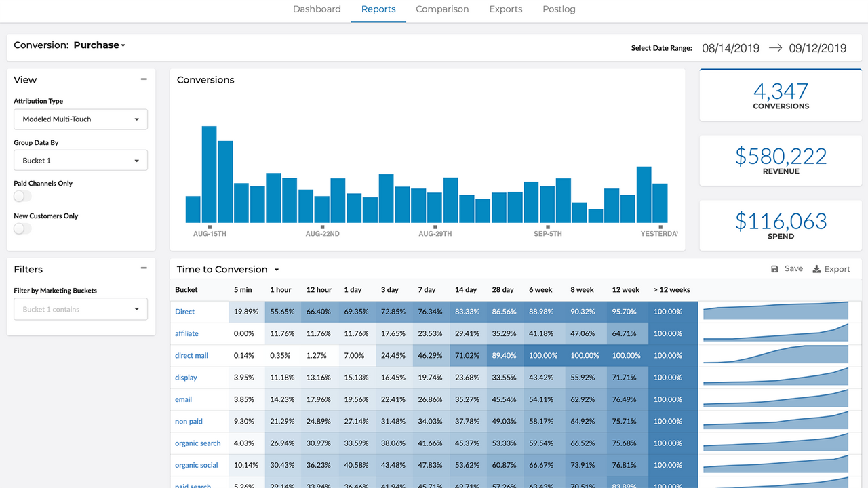Switch to the Dashboard tab
This screenshot has width=868, height=488.
tap(317, 9)
